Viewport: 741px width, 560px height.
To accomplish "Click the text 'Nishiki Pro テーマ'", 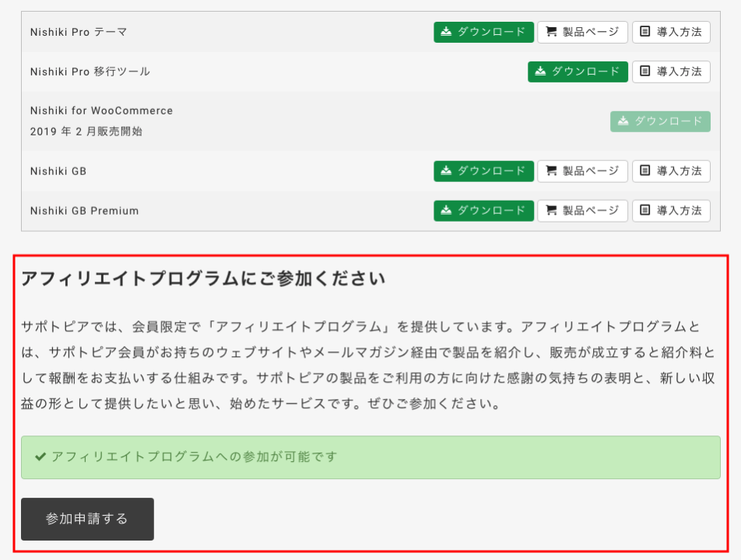I will click(x=79, y=32).
